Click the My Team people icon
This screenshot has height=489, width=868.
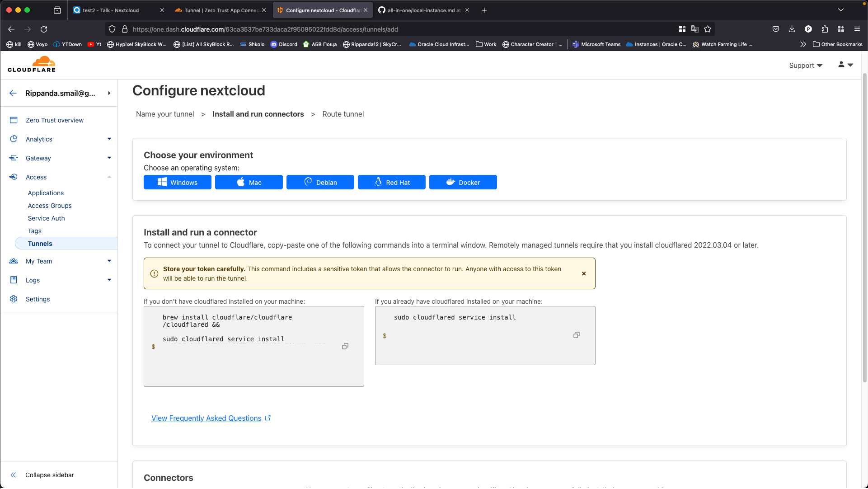(14, 261)
